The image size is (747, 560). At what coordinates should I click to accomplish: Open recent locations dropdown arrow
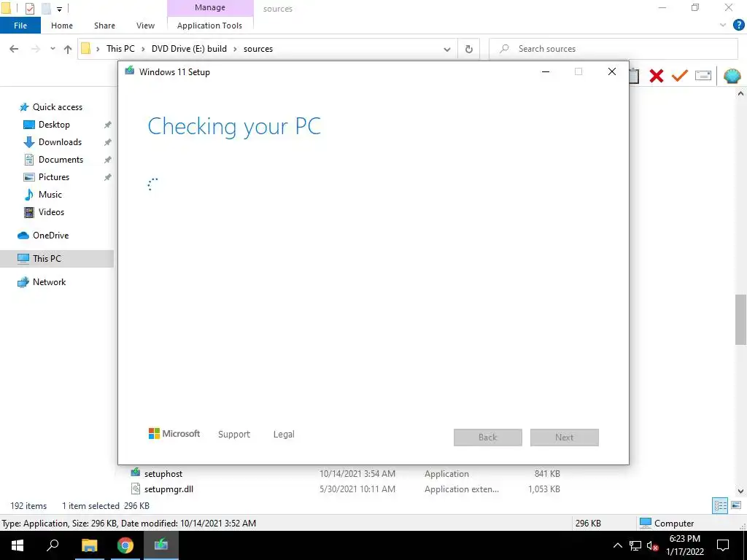53,49
